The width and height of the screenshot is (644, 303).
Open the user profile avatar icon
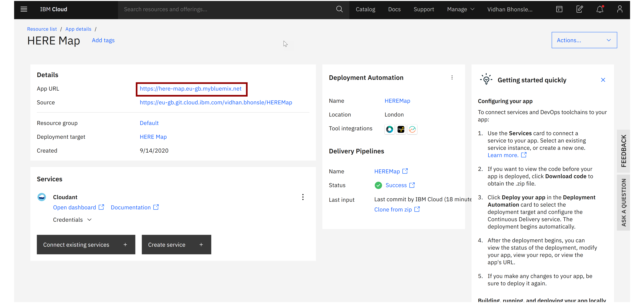pos(620,9)
